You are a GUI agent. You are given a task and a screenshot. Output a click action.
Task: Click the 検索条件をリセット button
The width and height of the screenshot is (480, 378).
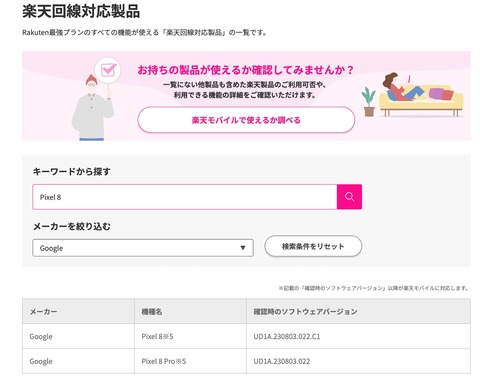pos(313,246)
